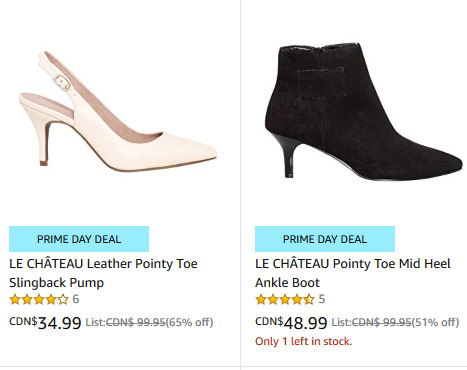Screen dimensions: 467x370
Task: Click the CDN$48.99 price
Action: pos(291,322)
